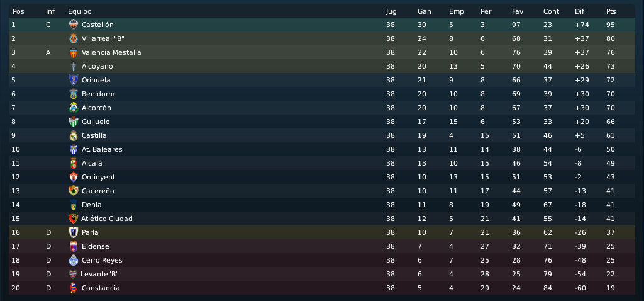Click the Castilla crest icon
644x301 pixels.
pyautogui.click(x=74, y=135)
